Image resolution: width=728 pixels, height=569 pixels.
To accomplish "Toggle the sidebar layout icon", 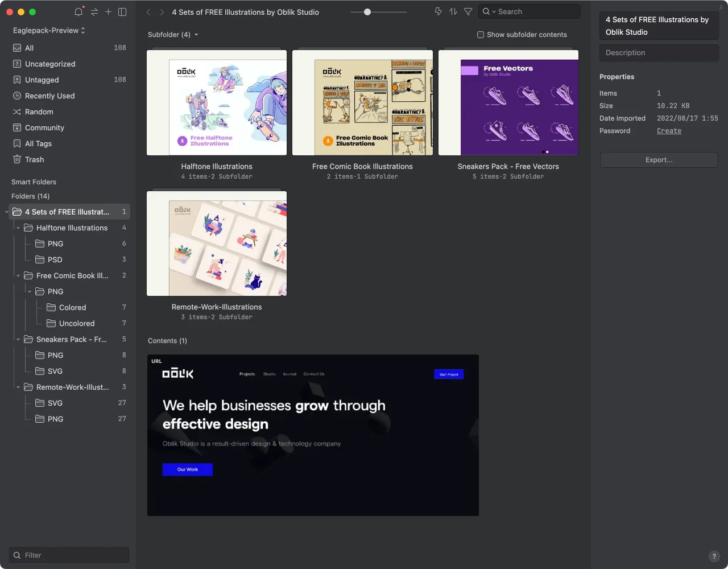I will point(122,12).
